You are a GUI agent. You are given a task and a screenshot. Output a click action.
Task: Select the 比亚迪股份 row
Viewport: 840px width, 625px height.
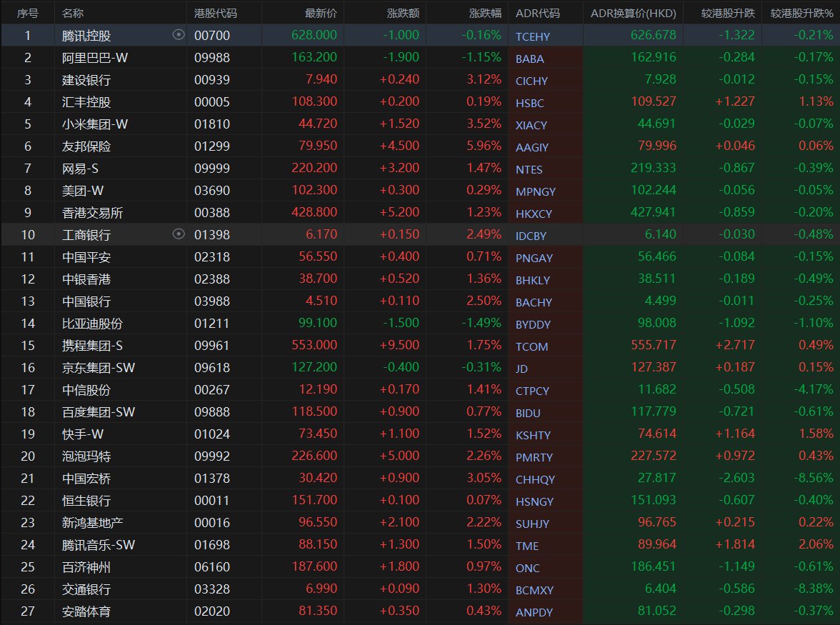[91, 324]
